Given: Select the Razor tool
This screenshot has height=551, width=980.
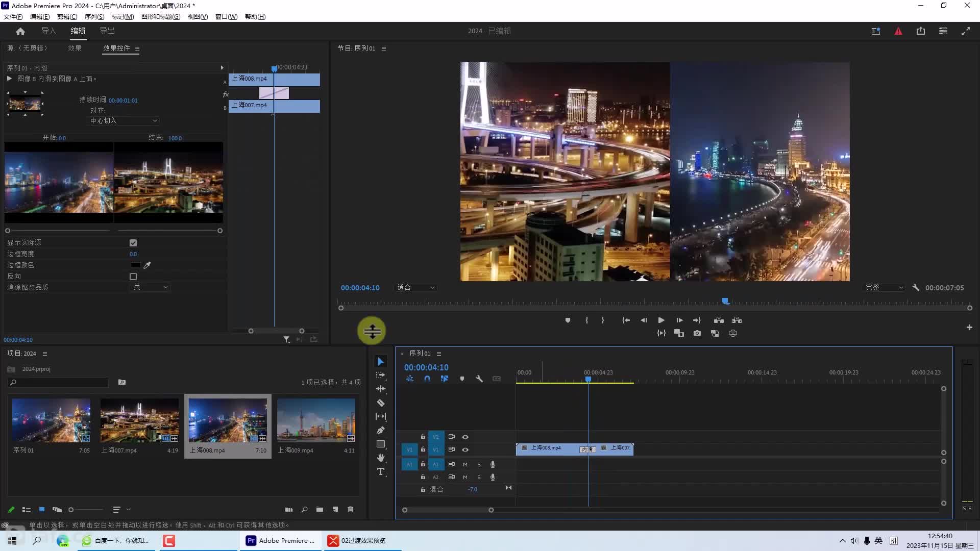Looking at the screenshot, I should [x=381, y=403].
